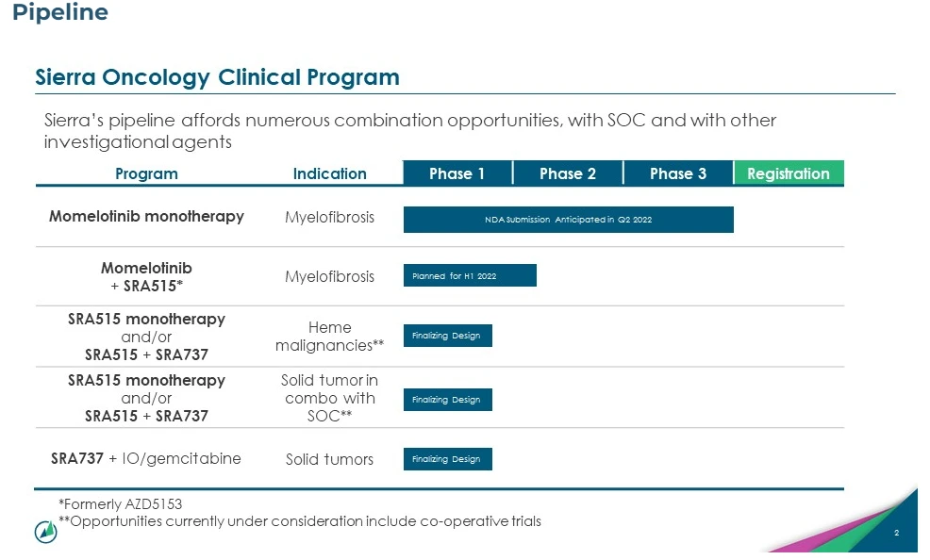This screenshot has height=560, width=930.
Task: Click the NDA Submission Anticipated progress bar
Action: [x=568, y=219]
